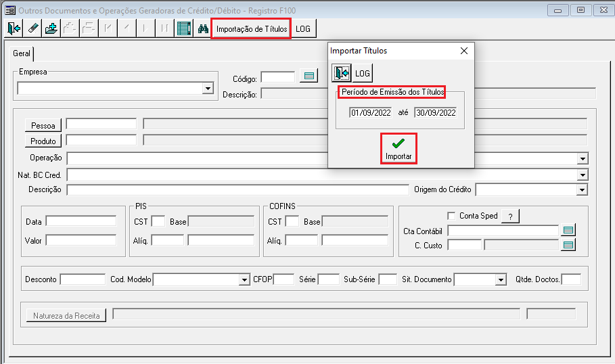Click the Valor input field
The width and height of the screenshot is (615, 364).
click(81, 240)
